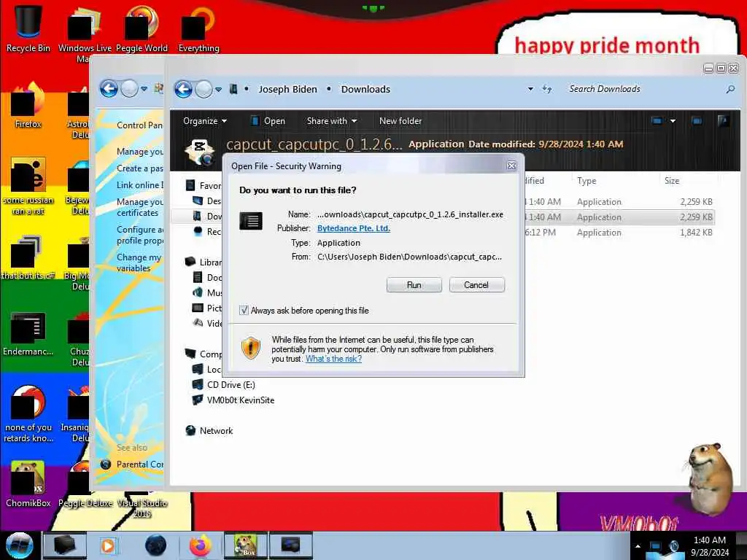This screenshot has width=747, height=560.
Task: Select Libraries in the navigation pane
Action: point(209,262)
